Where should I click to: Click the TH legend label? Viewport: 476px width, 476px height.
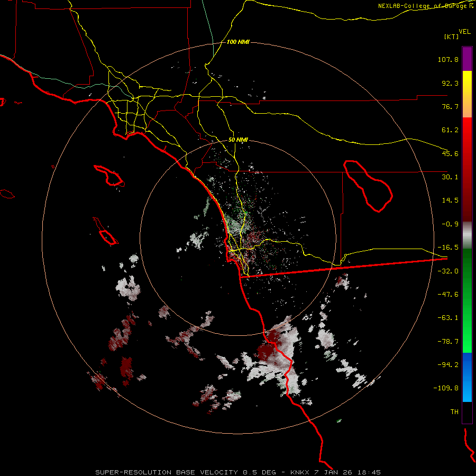tap(454, 412)
